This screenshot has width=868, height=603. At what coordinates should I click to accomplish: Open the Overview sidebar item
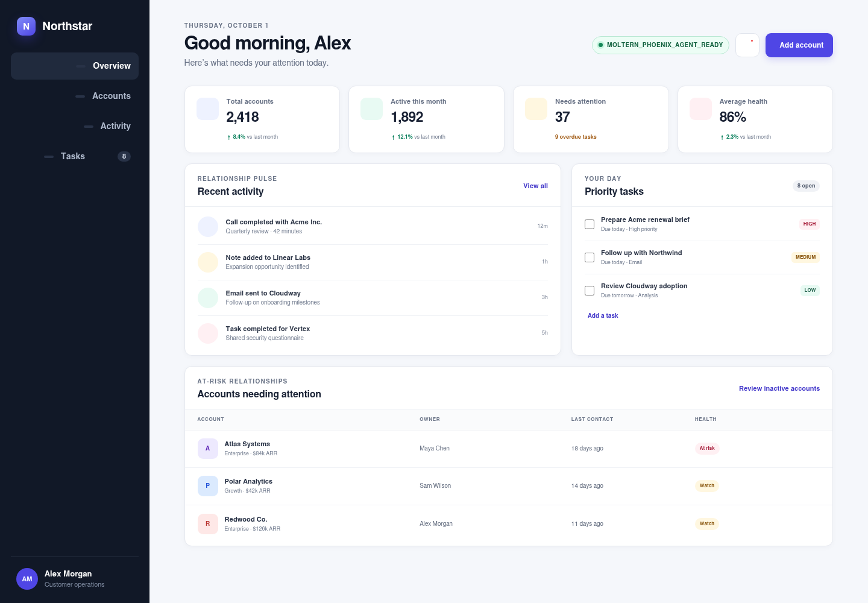tap(75, 66)
